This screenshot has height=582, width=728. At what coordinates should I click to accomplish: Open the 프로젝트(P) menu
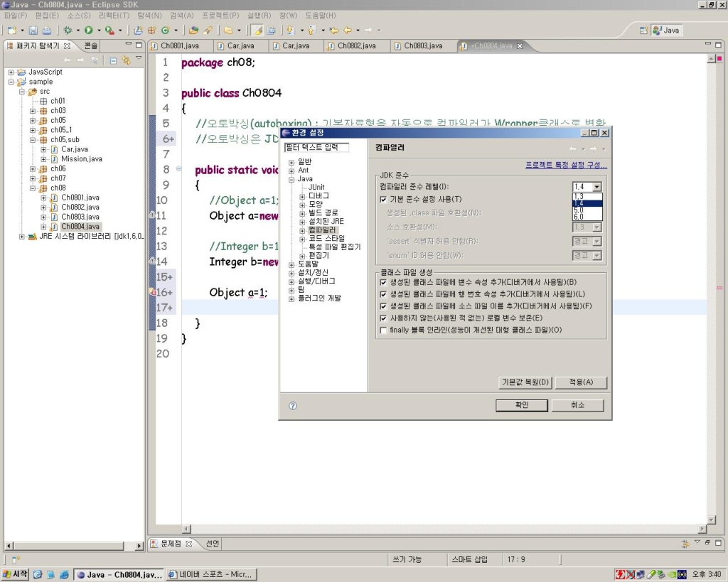(220, 16)
